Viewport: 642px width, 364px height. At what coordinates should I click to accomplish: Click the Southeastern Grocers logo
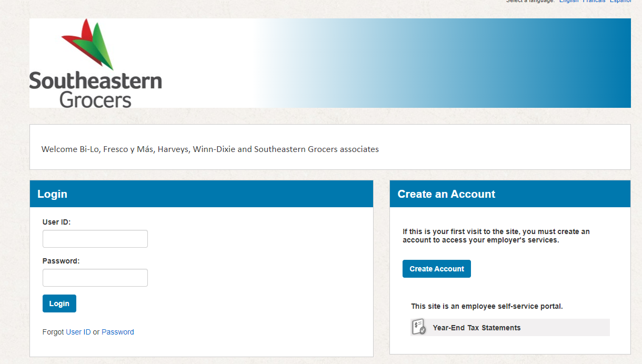[95, 62]
